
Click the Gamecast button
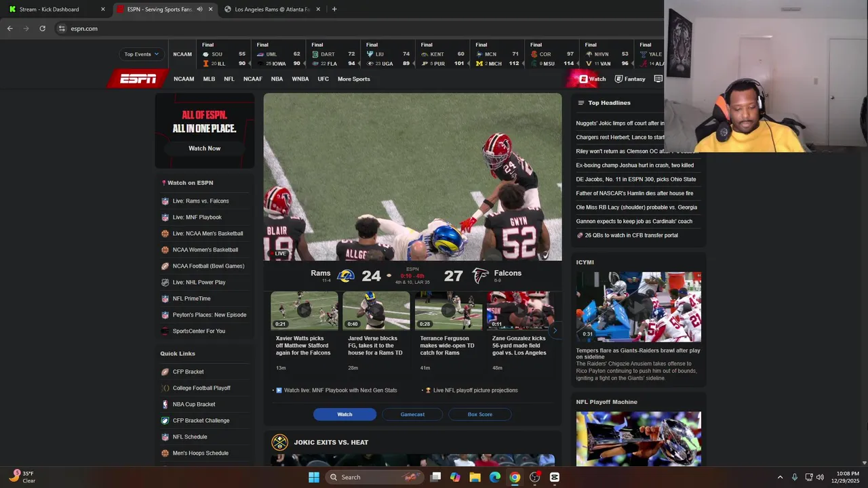click(x=412, y=414)
